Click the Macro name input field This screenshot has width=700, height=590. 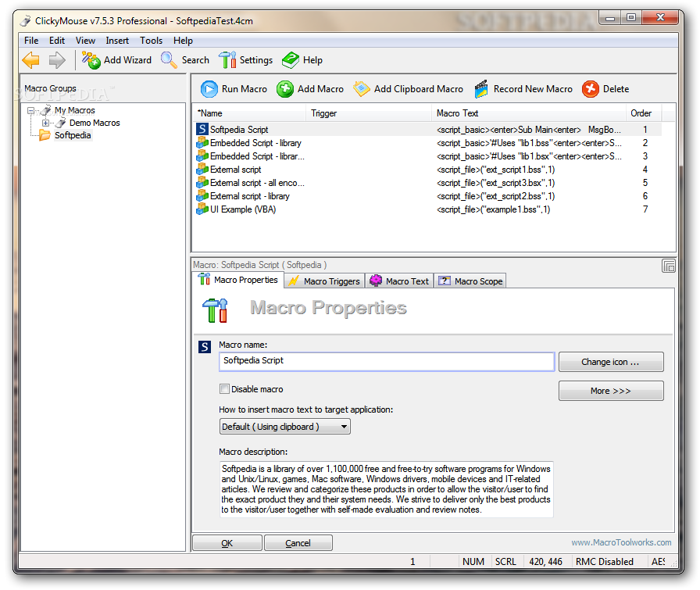click(x=387, y=361)
